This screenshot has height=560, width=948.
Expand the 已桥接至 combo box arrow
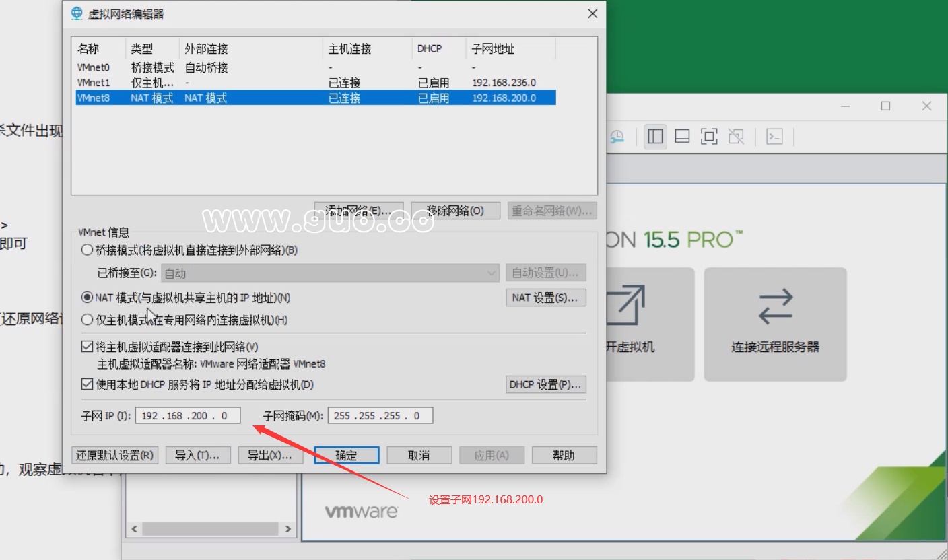coord(491,272)
